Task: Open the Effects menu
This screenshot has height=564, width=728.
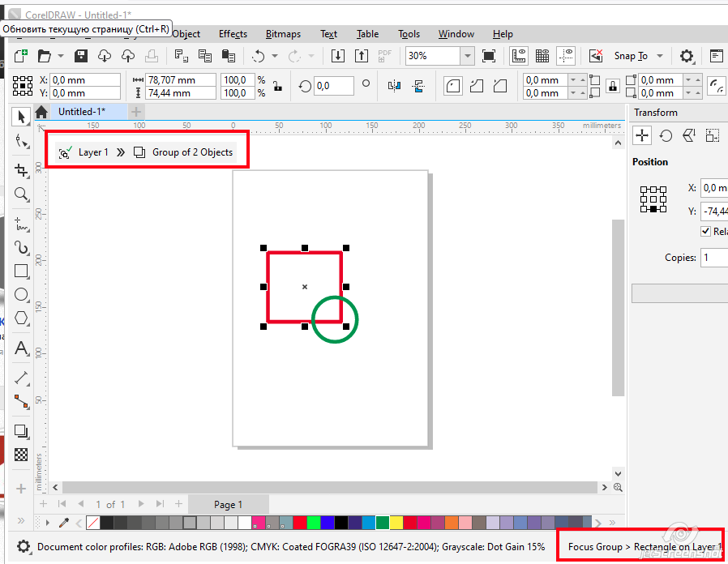Action: point(233,34)
